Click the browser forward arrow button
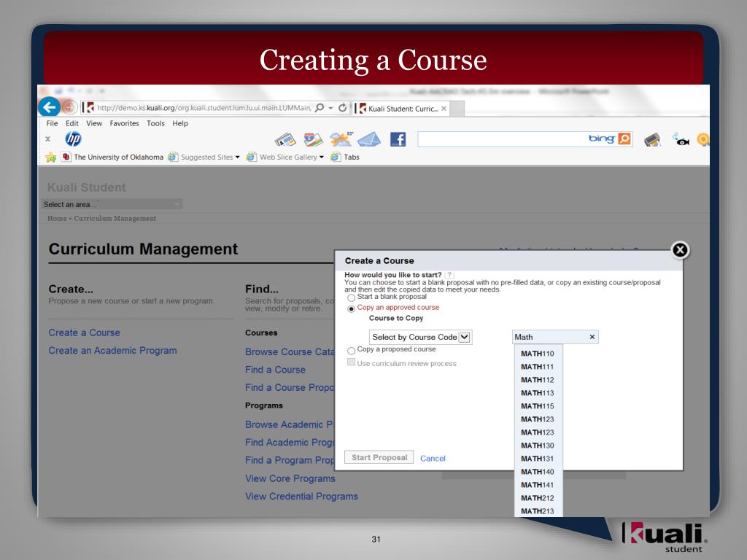This screenshot has height=560, width=747. pyautogui.click(x=69, y=107)
